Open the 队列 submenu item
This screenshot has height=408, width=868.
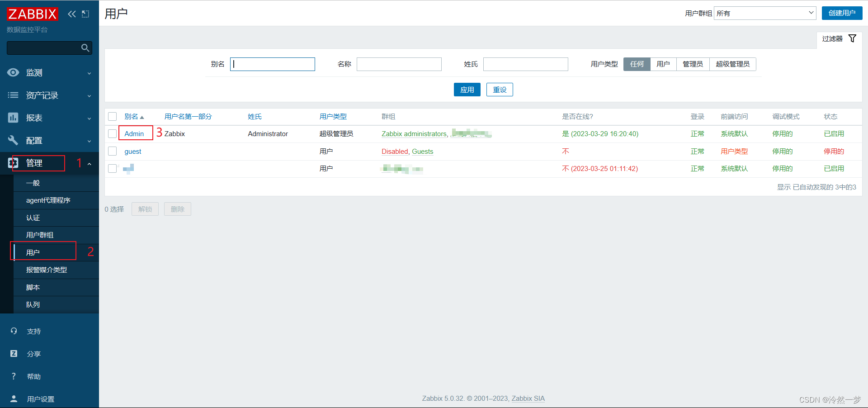point(56,305)
